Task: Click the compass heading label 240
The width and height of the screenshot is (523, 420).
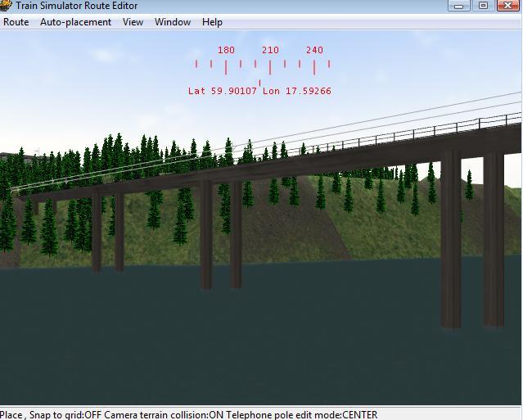Action: pos(314,51)
